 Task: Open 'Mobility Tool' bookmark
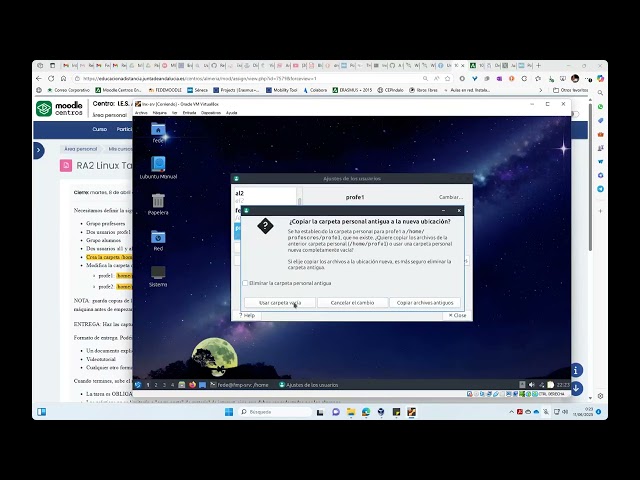coord(282,90)
